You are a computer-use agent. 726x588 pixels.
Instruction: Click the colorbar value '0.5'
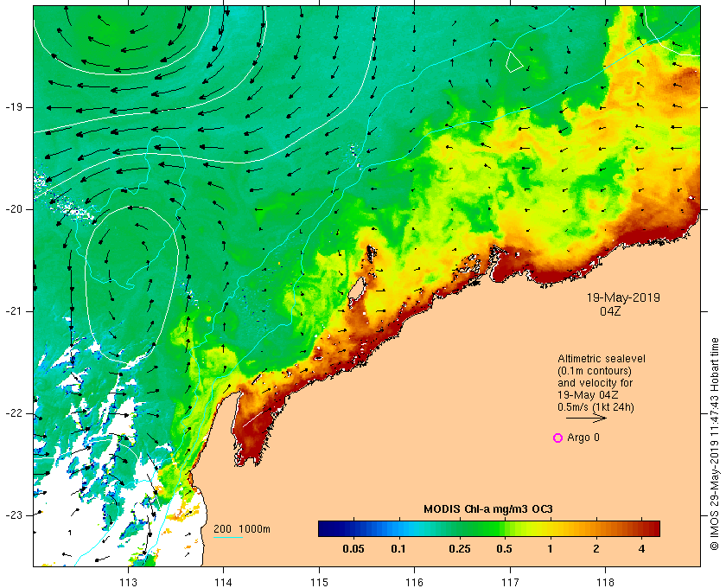point(504,549)
